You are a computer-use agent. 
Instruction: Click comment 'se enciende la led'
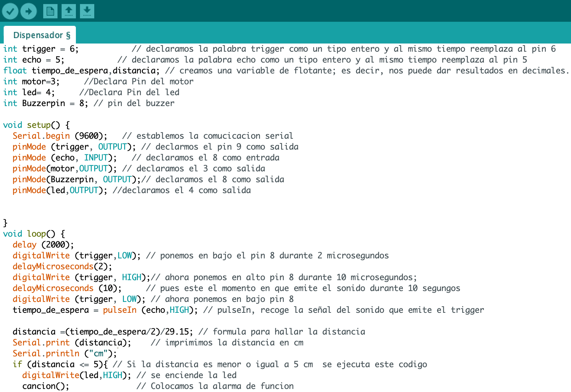pyautogui.click(x=194, y=375)
